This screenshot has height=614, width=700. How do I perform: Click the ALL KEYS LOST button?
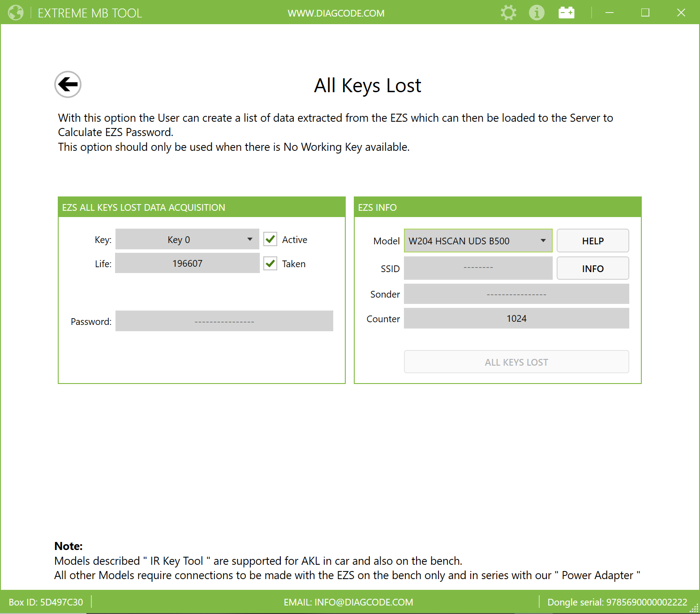(516, 362)
